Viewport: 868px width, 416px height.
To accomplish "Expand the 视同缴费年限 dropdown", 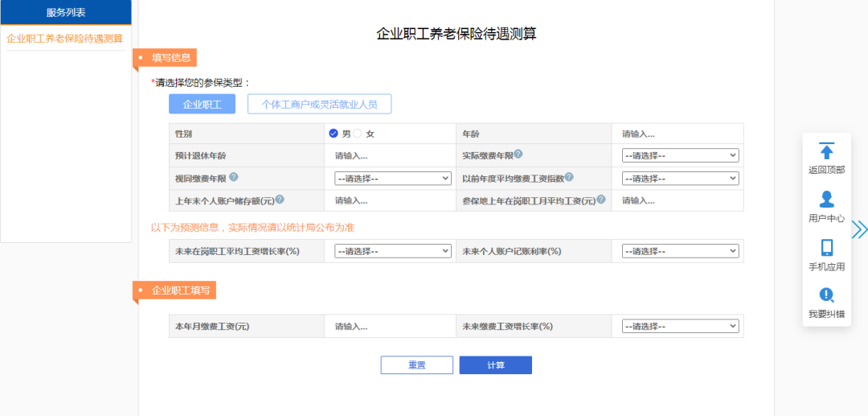I will (x=393, y=179).
